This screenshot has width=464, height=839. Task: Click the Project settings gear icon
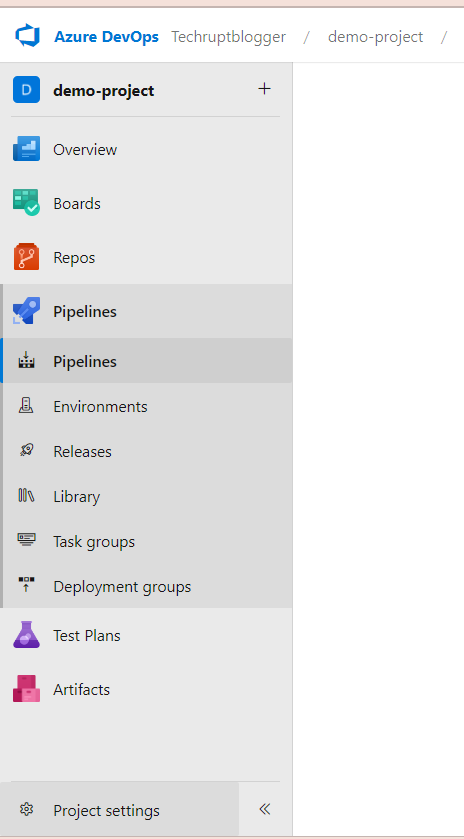[x=26, y=810]
